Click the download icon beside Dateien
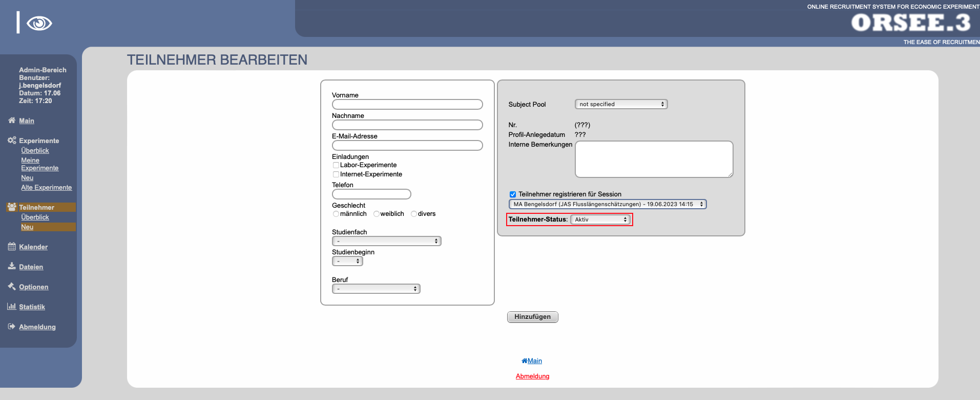 pos(12,267)
